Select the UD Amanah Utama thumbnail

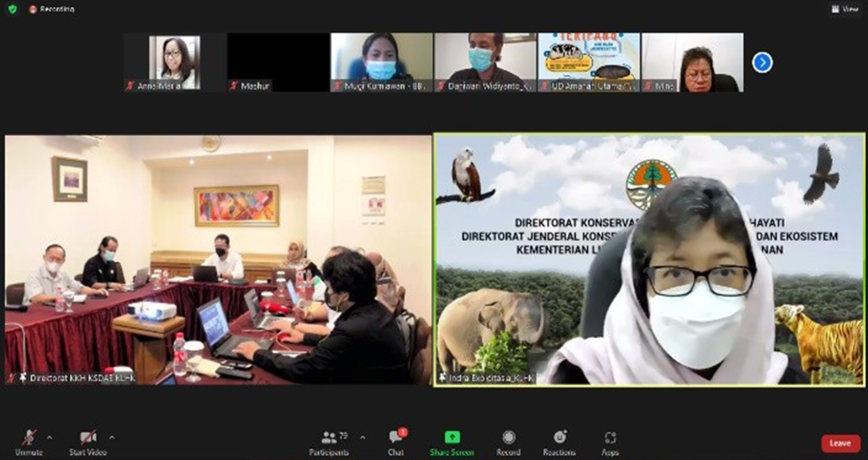click(x=589, y=62)
